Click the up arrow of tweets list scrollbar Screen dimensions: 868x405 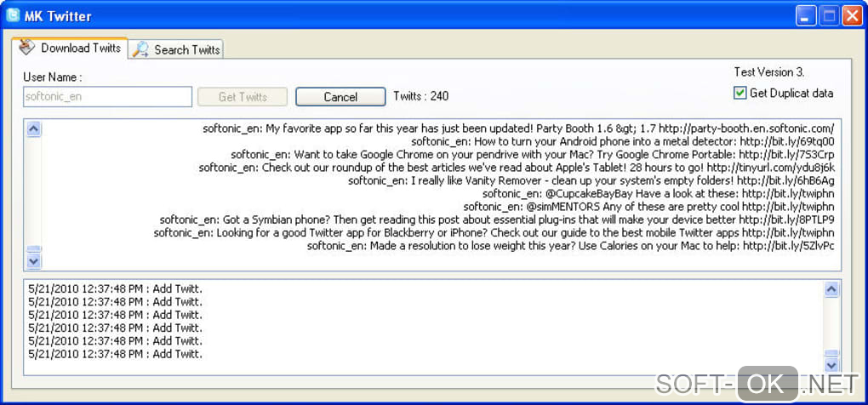click(x=34, y=129)
